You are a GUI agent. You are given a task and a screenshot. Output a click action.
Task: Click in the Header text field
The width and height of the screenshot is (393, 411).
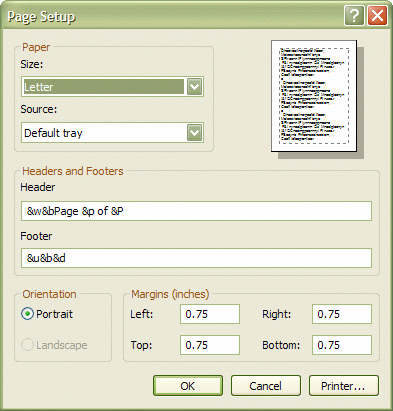[196, 211]
